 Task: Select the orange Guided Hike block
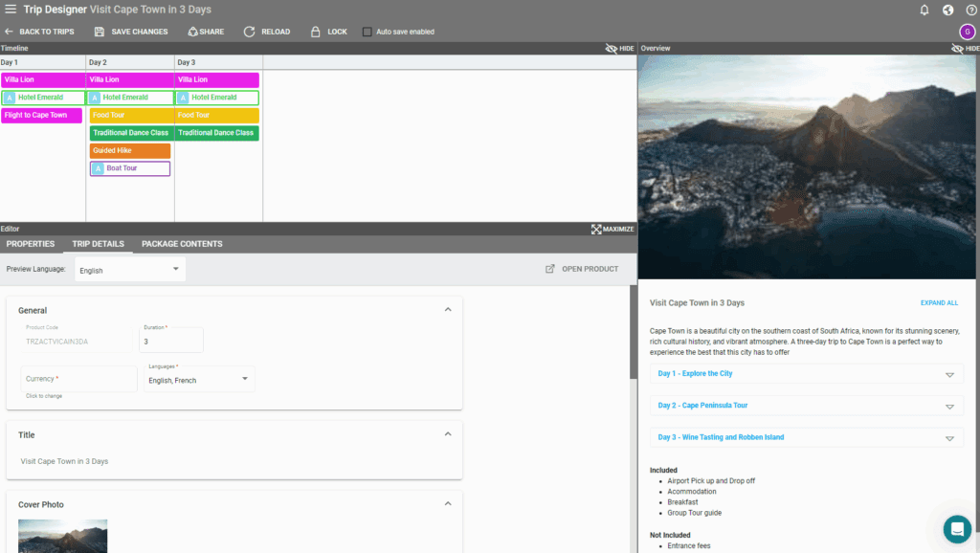click(x=129, y=150)
